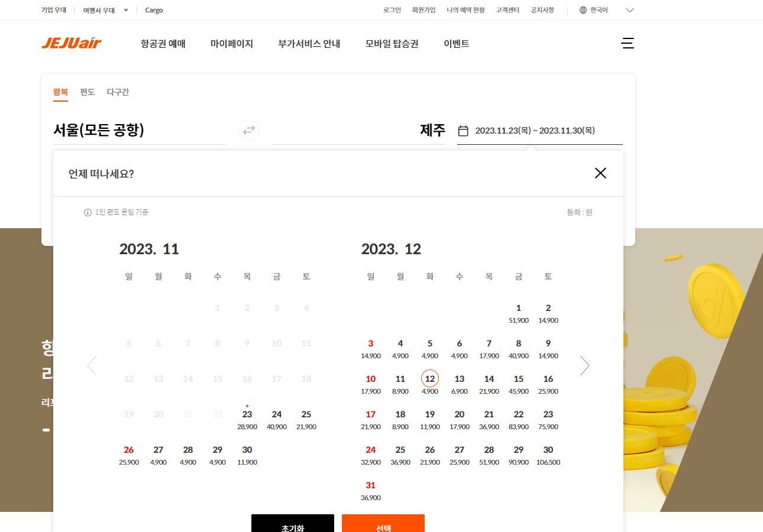The image size is (763, 532).
Task: Select December 31 date
Action: tap(371, 491)
